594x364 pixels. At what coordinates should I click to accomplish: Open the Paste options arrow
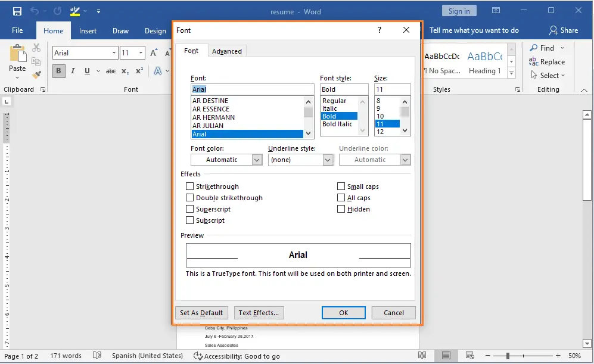coord(17,77)
